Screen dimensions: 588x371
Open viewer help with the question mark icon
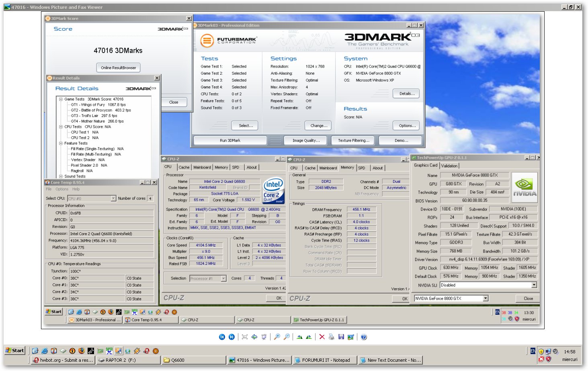click(x=364, y=337)
